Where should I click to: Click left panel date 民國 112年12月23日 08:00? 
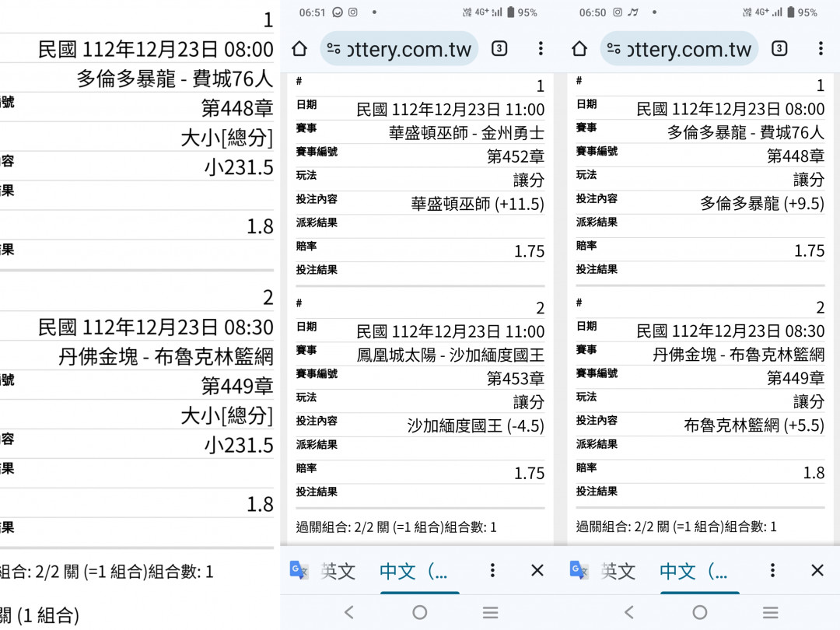156,49
